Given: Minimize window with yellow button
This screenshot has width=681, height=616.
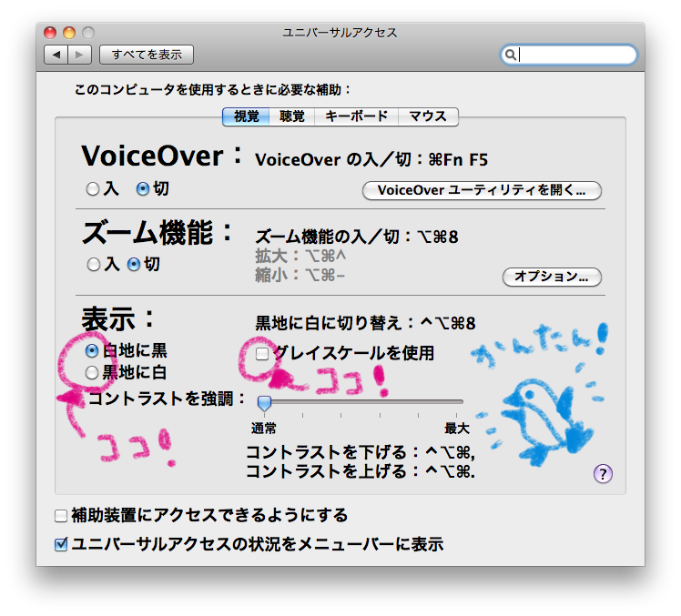Looking at the screenshot, I should point(69,33).
